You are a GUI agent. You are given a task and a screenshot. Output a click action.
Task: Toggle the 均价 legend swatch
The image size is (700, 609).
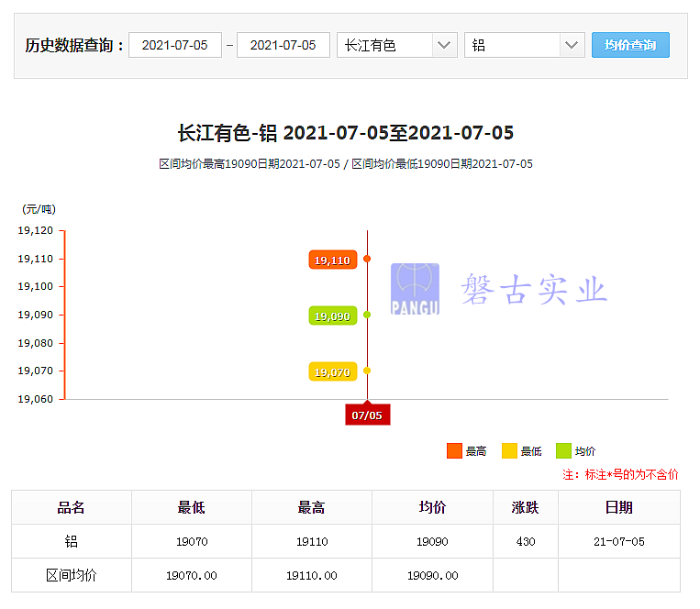[x=564, y=451]
